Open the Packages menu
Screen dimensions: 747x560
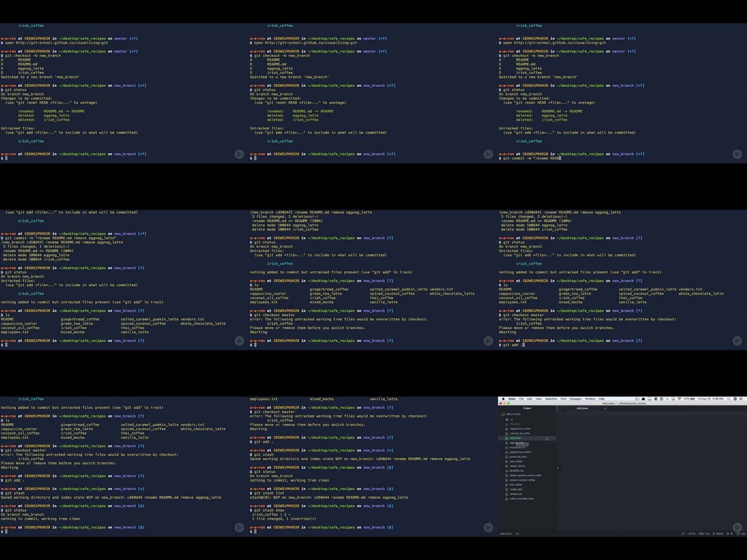point(575,399)
